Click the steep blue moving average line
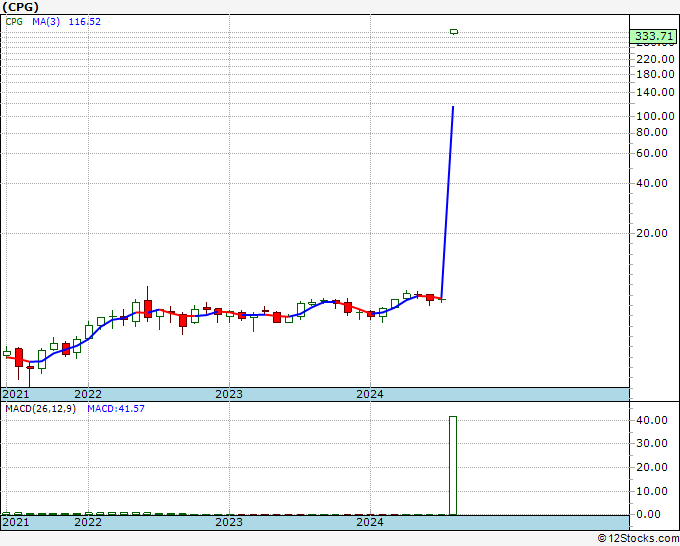Viewport: 680px width, 546px height. pyautogui.click(x=448, y=203)
